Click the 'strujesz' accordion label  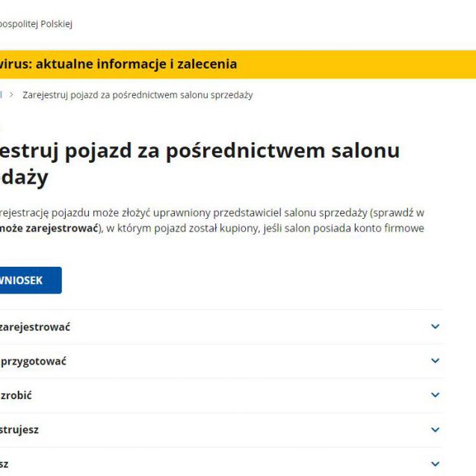19,430
